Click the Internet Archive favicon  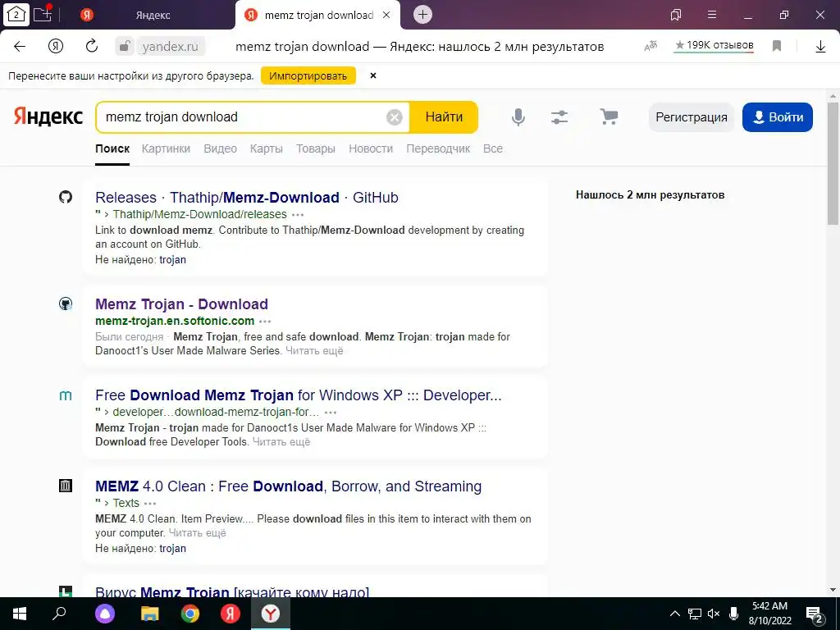click(66, 486)
